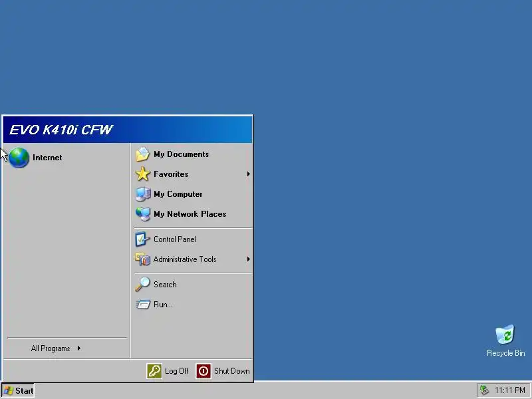Expand the All Programs arrow
This screenshot has width=532, height=399.
78,348
